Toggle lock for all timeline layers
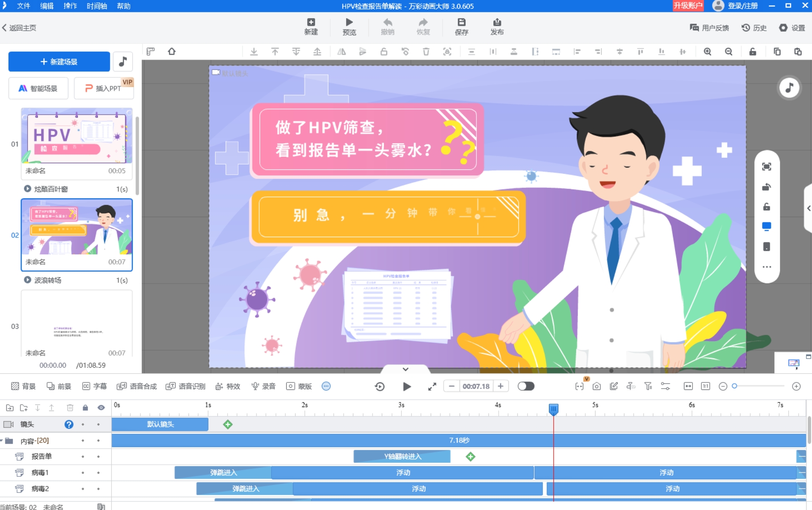Viewport: 812px width, 510px height. coord(85,407)
